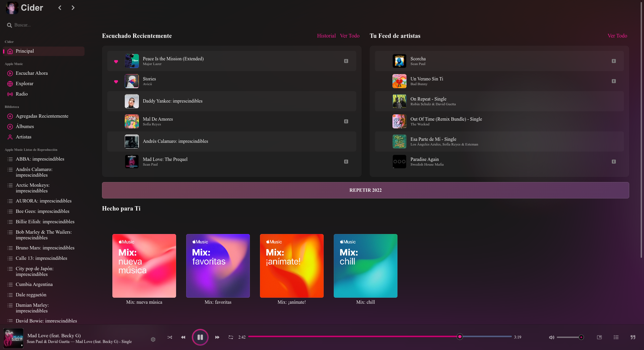Select Mad Love: The Prequel album

click(x=232, y=162)
